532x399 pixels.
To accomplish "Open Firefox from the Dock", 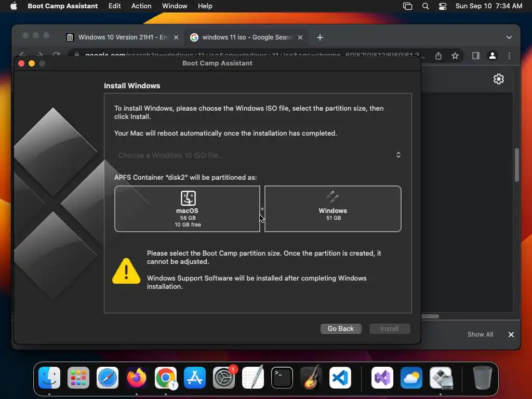I will coord(137,378).
